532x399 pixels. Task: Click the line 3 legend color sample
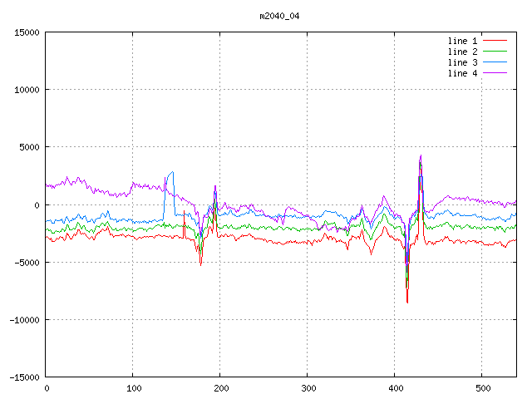point(495,62)
